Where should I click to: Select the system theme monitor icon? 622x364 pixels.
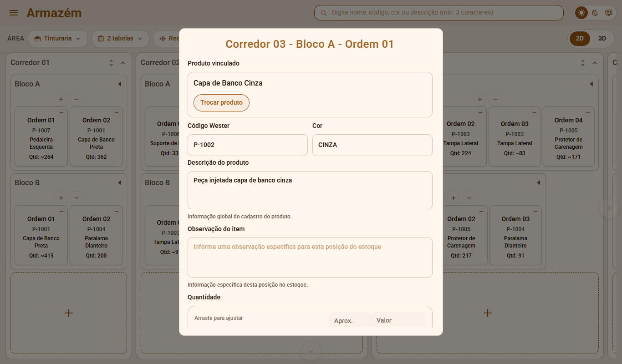[608, 13]
